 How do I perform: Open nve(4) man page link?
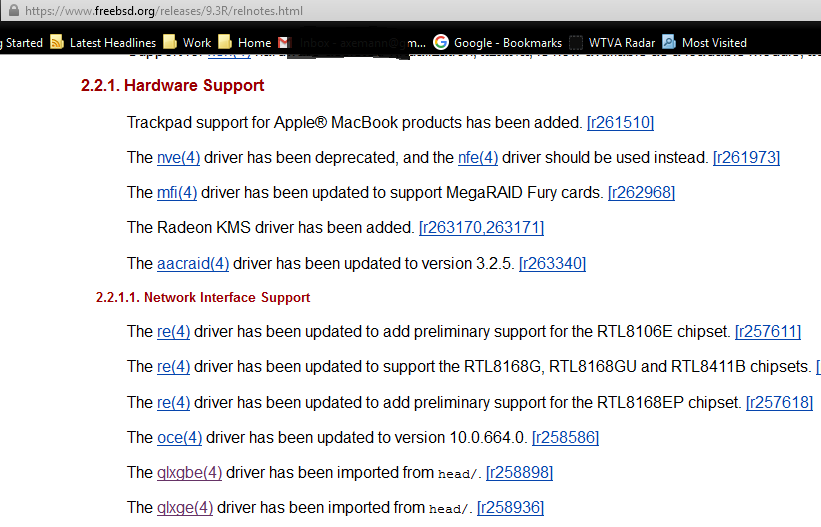pyautogui.click(x=179, y=158)
